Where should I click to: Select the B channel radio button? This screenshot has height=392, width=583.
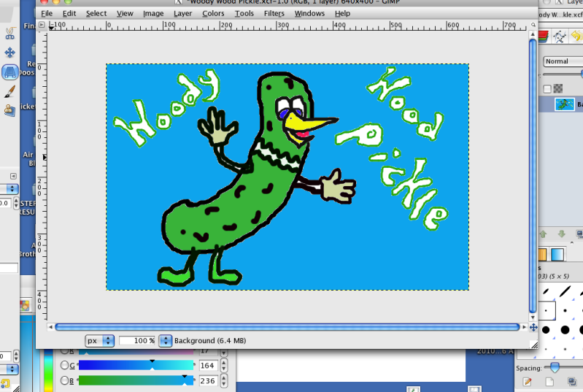click(x=64, y=380)
